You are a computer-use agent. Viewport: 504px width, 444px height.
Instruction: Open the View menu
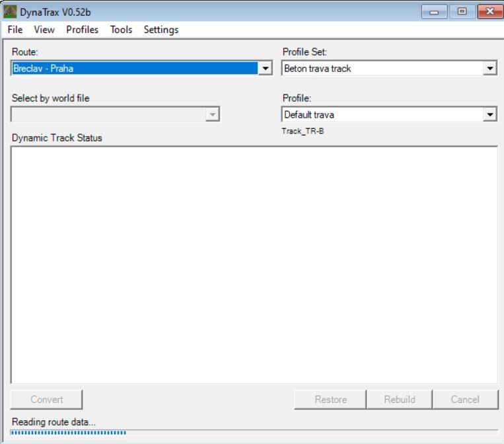(x=44, y=30)
